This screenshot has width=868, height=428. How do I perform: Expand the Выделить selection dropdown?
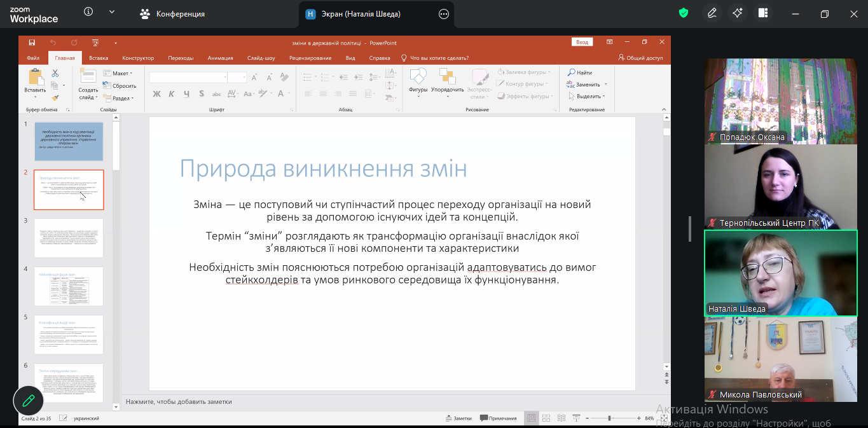click(x=586, y=96)
